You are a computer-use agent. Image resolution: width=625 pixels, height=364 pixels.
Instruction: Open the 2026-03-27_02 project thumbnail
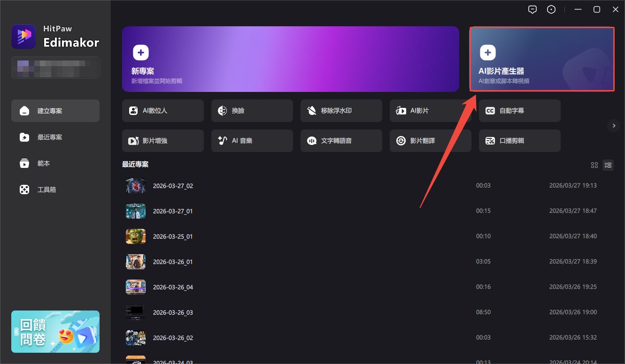coord(136,185)
